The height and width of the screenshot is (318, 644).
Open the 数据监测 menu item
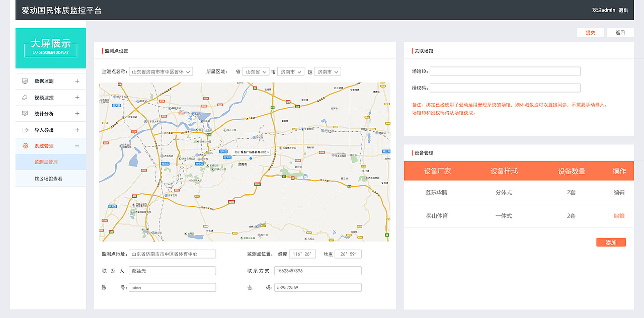[x=51, y=81]
